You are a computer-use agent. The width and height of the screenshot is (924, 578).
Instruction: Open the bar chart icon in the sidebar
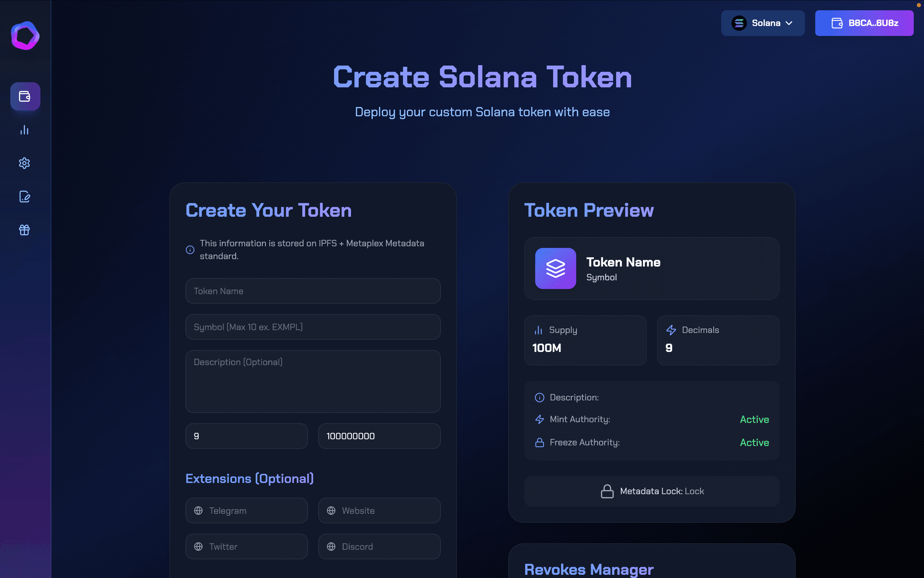click(24, 130)
